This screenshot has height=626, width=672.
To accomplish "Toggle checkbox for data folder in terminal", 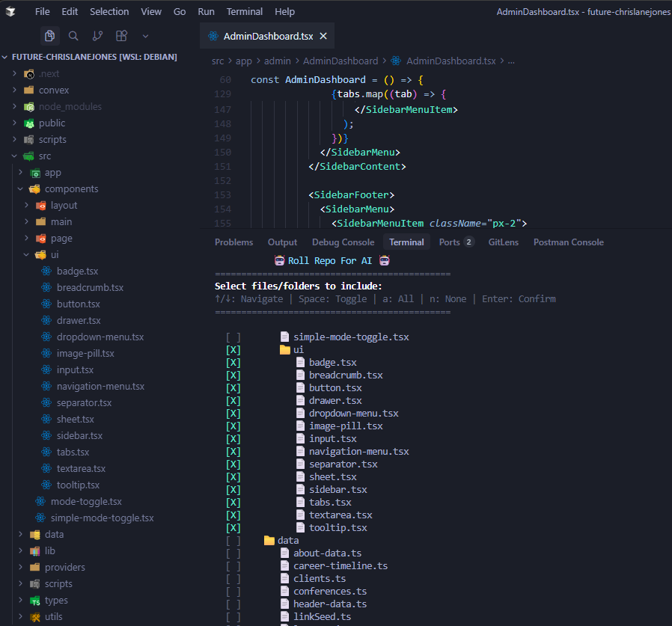I will [233, 541].
